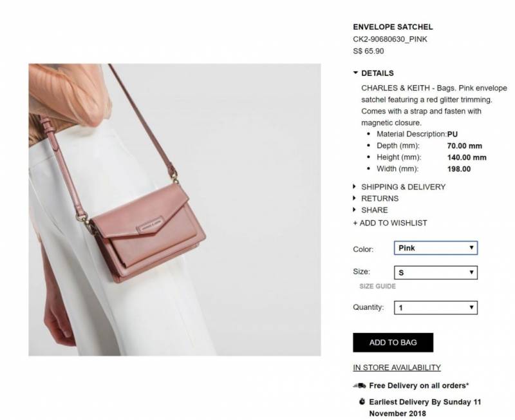This screenshot has width=515, height=420.
Task: Collapse the DETAILS section triangle
Action: click(355, 73)
